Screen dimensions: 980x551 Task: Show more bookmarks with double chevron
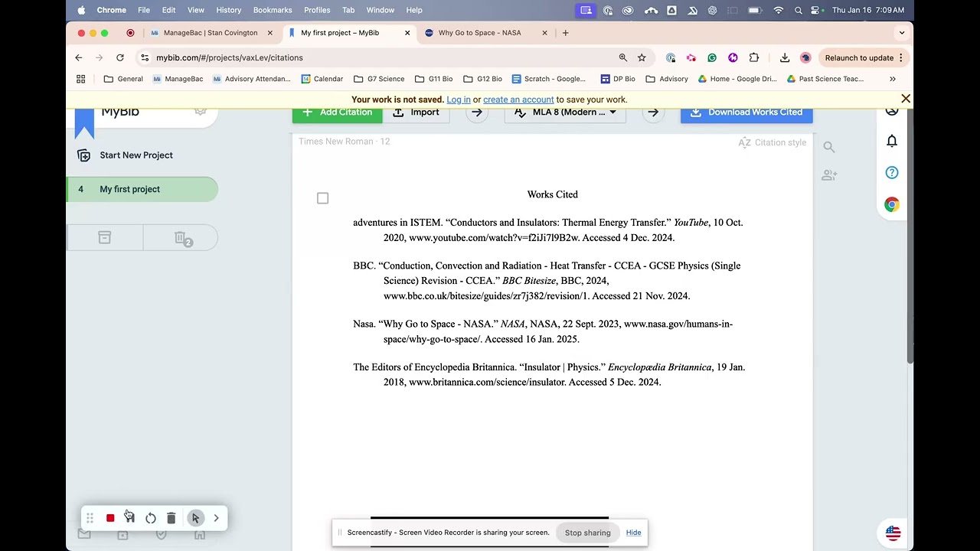pos(893,79)
